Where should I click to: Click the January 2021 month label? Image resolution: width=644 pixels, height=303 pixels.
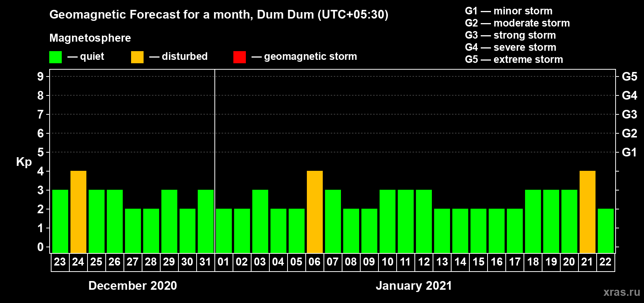click(x=414, y=286)
